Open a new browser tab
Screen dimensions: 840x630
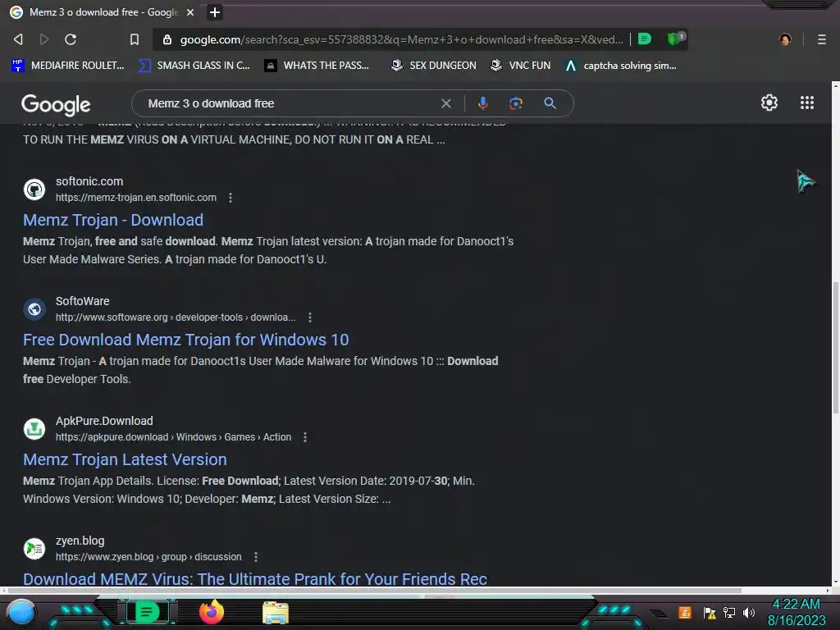pyautogui.click(x=215, y=11)
